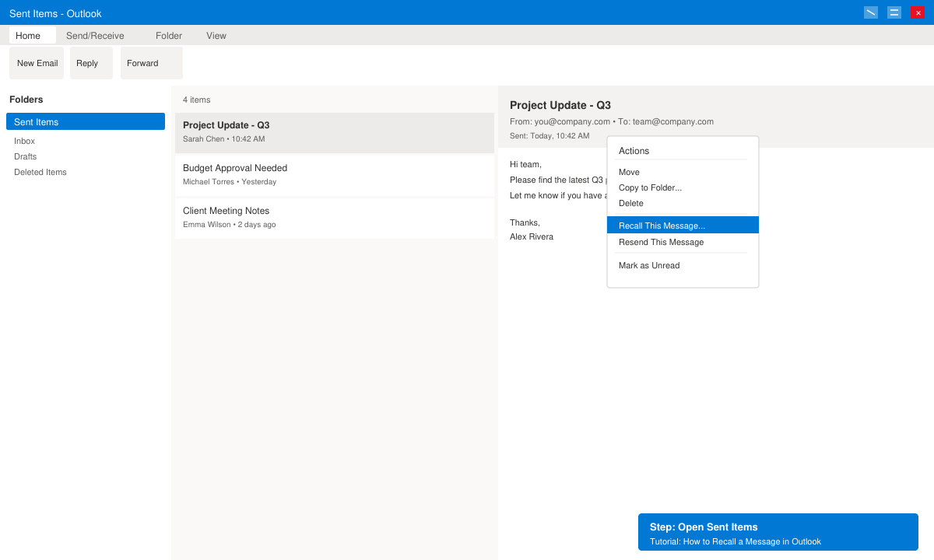
Task: Click the Alex Rivera signature text
Action: (x=532, y=236)
